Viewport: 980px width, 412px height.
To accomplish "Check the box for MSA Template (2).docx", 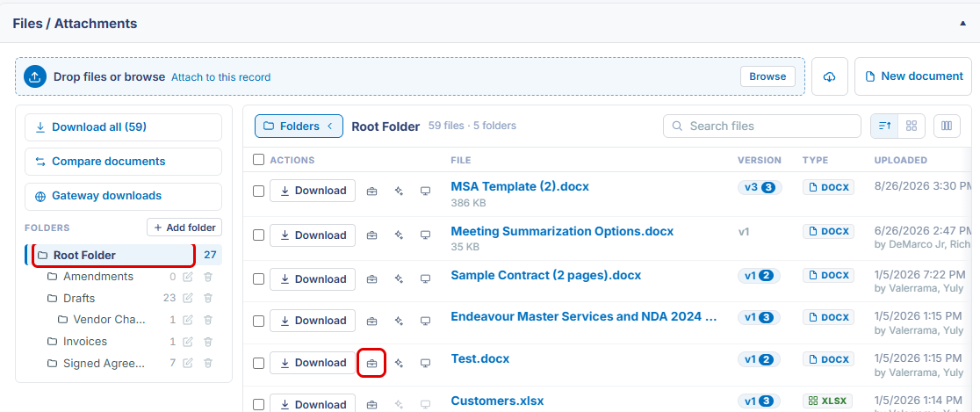I will click(259, 191).
